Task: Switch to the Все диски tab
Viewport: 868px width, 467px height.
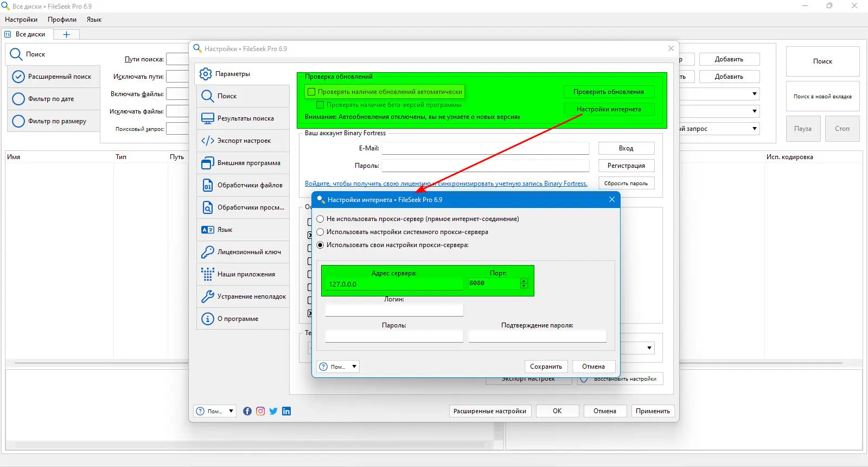Action: tap(27, 34)
